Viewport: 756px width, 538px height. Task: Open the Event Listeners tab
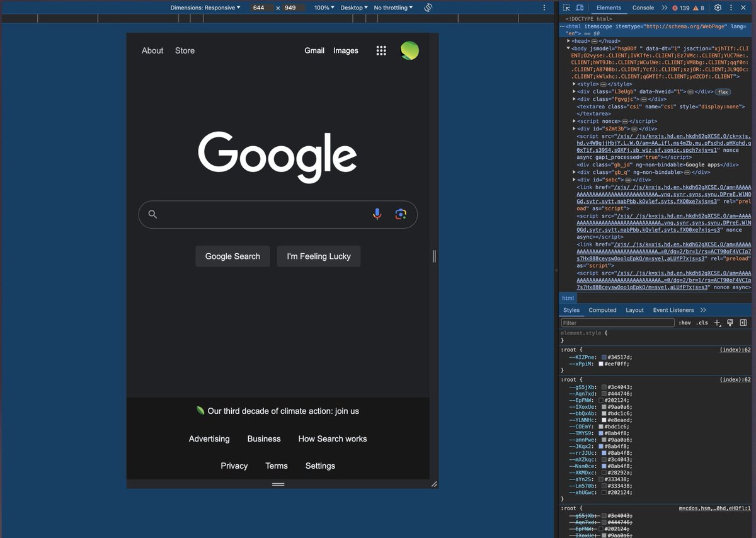(x=673, y=310)
